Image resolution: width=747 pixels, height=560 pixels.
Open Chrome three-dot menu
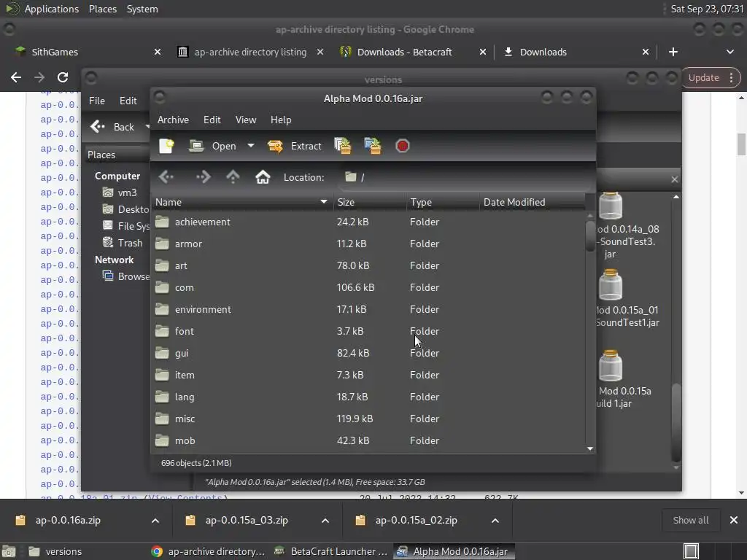click(731, 77)
